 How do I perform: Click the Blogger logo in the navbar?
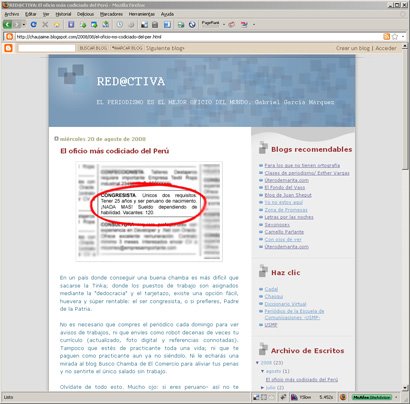[8, 48]
